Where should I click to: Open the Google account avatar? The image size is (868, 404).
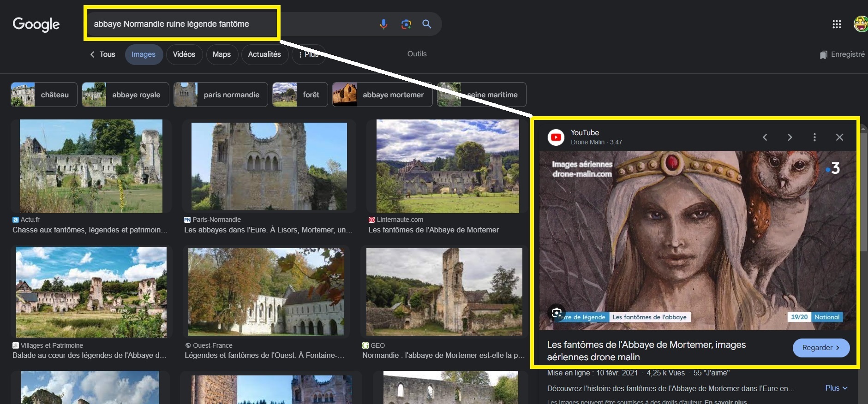tap(861, 24)
